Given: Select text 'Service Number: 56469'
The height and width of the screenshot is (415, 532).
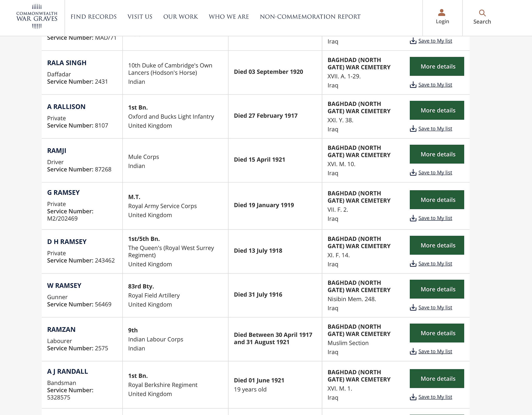Looking at the screenshot, I should click(x=79, y=304).
